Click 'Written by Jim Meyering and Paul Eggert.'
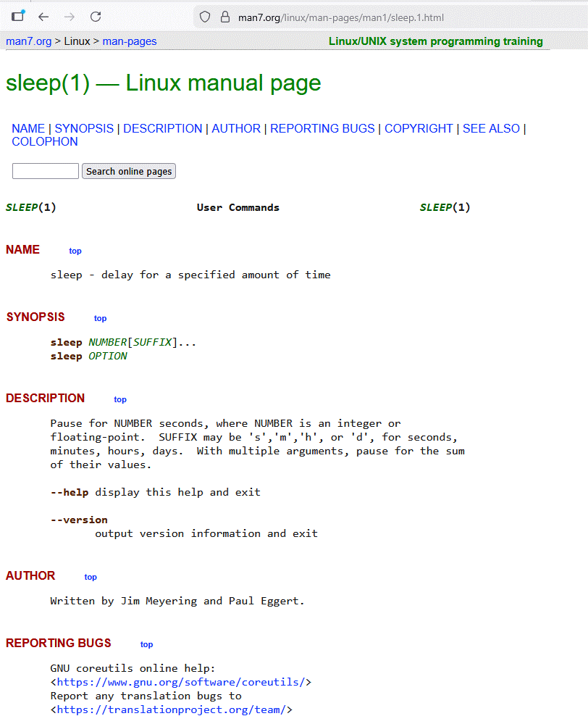 click(x=177, y=601)
